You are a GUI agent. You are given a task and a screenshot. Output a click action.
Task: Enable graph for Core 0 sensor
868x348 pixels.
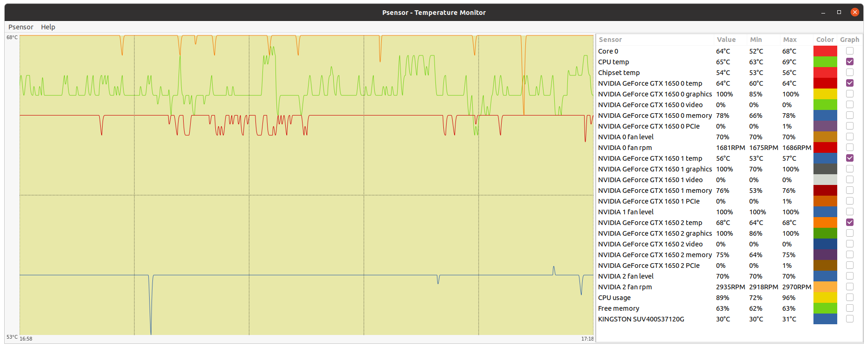coord(849,51)
